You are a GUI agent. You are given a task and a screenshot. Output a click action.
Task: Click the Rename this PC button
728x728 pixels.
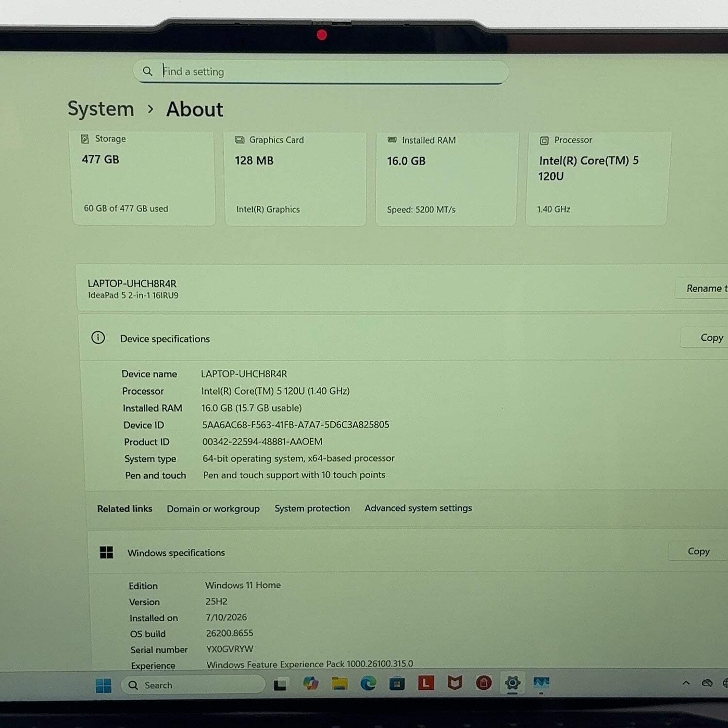pos(701,288)
